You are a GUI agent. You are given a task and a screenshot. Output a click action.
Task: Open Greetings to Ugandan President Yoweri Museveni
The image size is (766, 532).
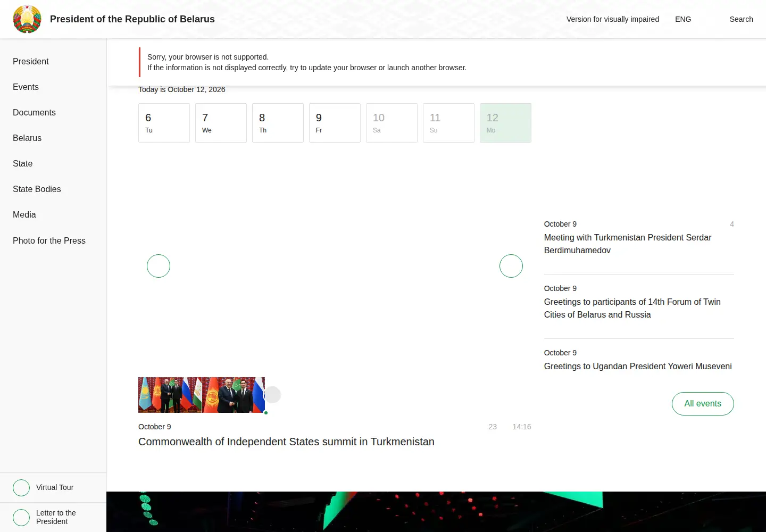tap(638, 366)
